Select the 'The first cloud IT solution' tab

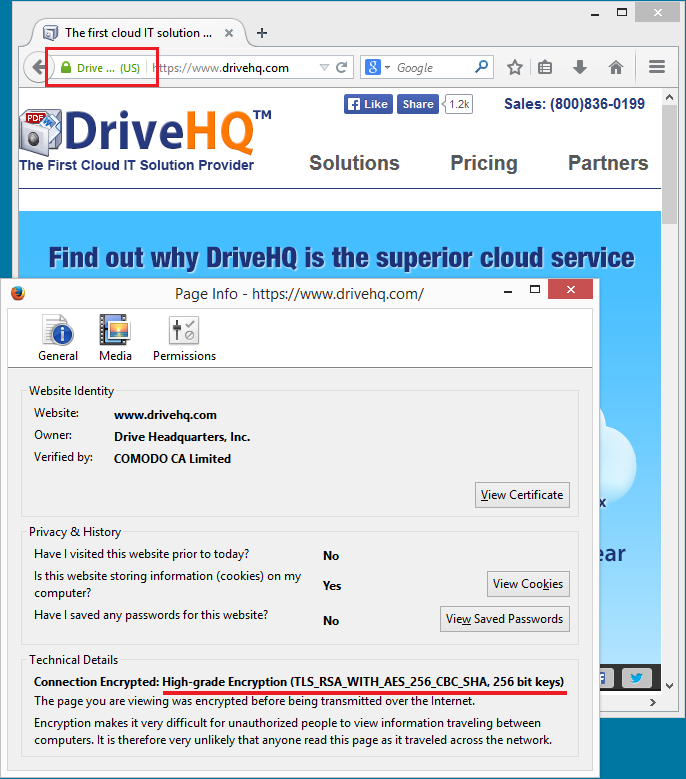click(x=139, y=33)
